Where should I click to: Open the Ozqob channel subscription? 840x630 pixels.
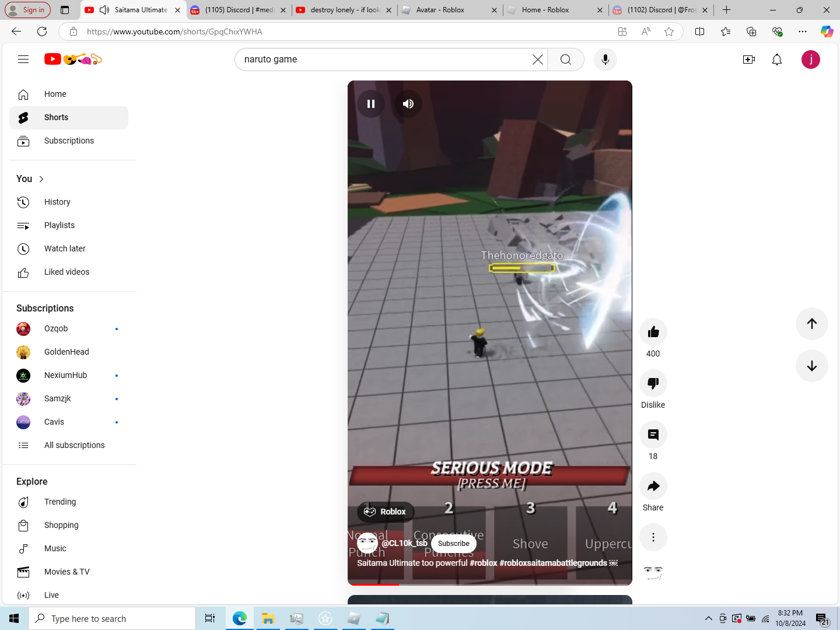click(69, 328)
